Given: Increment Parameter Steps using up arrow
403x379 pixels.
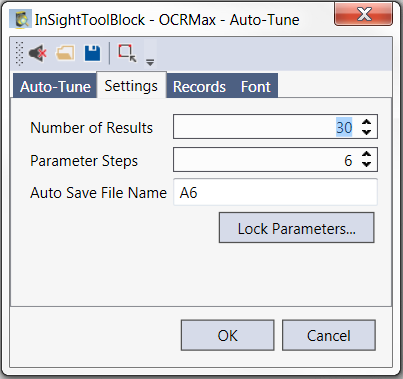Looking at the screenshot, I should point(366,154).
